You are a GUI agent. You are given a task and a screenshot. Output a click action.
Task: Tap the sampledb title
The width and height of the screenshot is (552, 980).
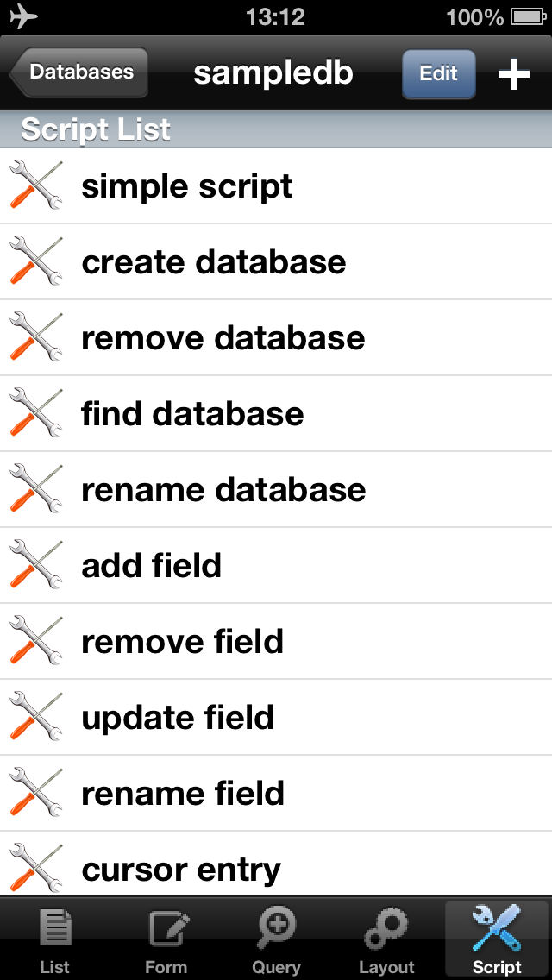(273, 73)
